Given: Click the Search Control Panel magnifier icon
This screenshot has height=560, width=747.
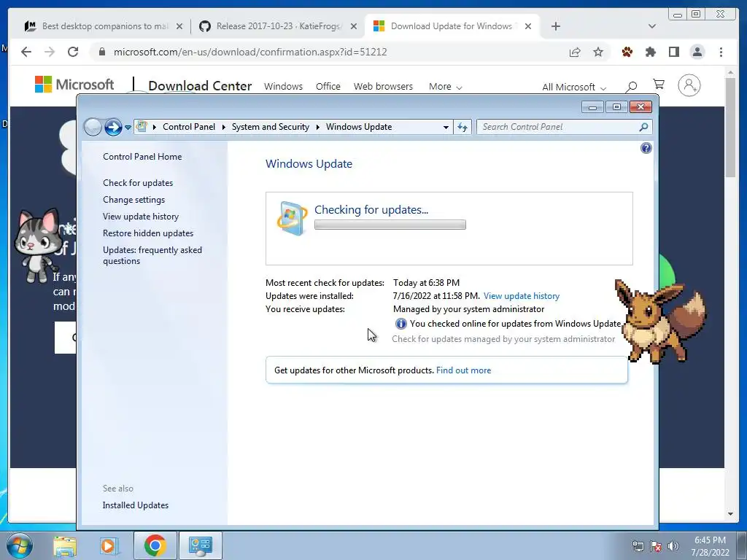Looking at the screenshot, I should pos(643,127).
